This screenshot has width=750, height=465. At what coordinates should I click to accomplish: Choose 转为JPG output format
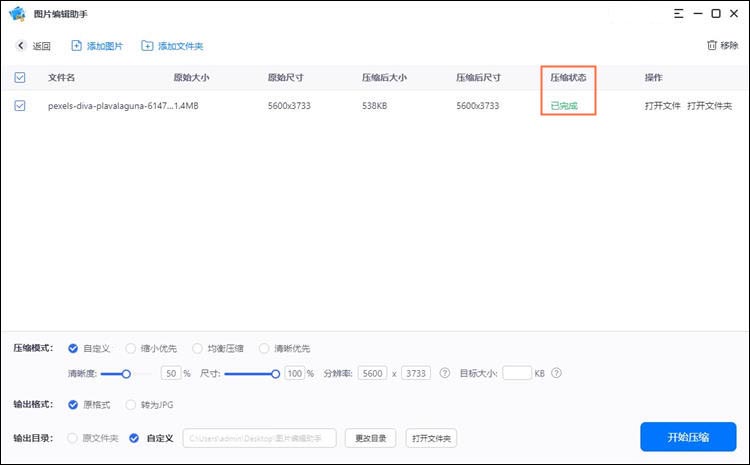tap(131, 405)
